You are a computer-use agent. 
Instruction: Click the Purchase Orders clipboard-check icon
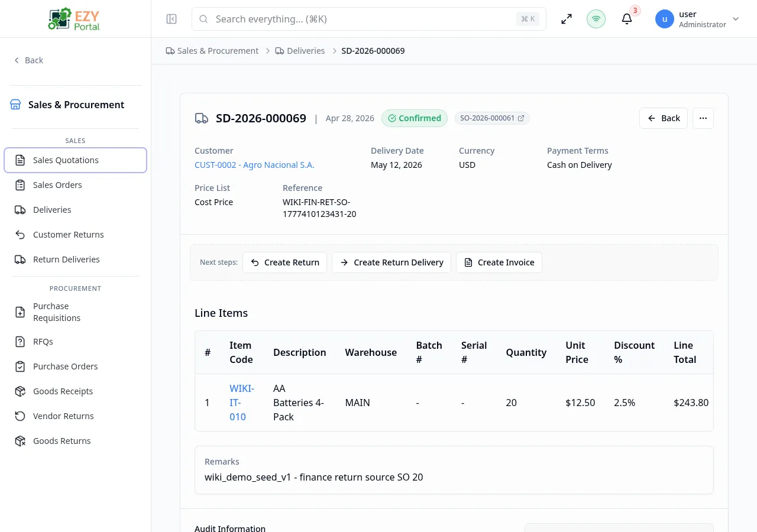coord(20,366)
